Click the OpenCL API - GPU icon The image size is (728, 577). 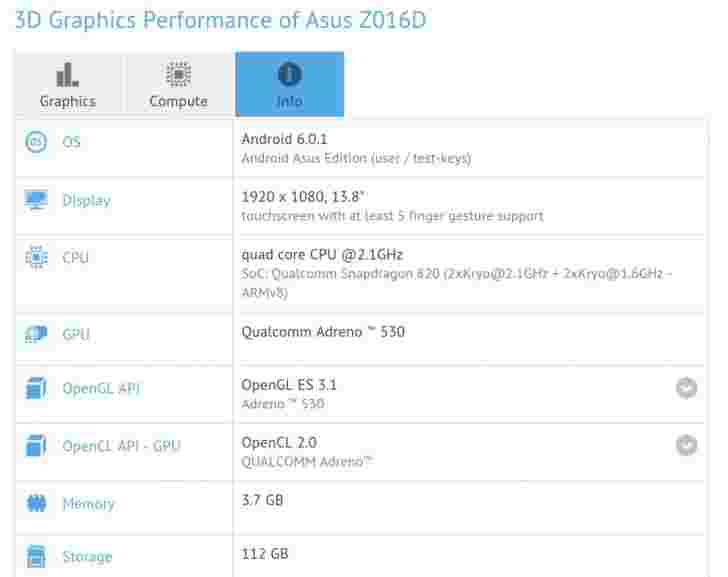(x=36, y=446)
